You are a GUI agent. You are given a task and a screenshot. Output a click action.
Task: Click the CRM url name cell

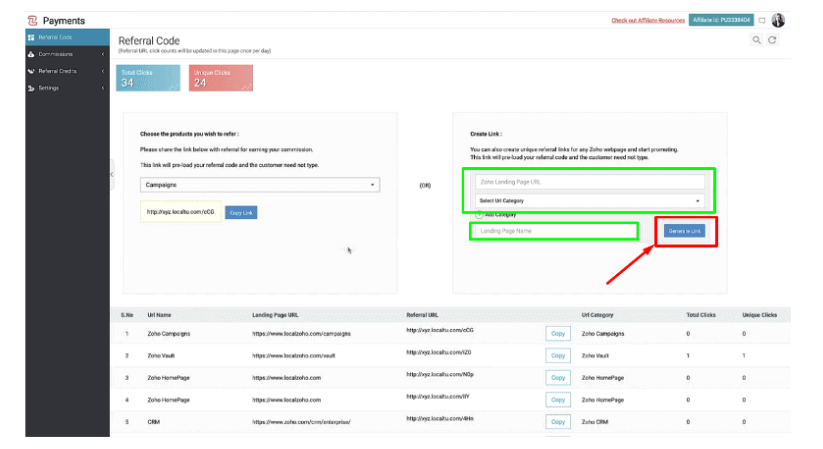153,422
